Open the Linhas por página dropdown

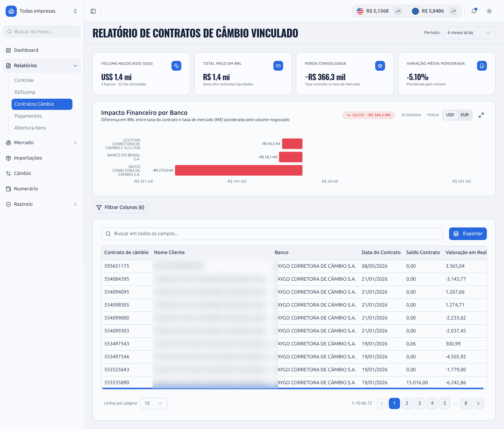[x=154, y=403]
